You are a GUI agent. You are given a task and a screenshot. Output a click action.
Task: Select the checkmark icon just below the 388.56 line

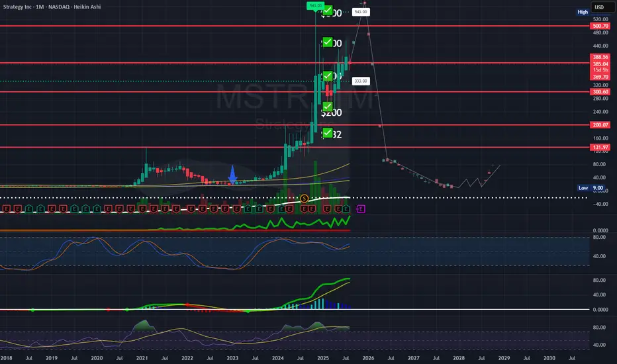click(x=328, y=75)
